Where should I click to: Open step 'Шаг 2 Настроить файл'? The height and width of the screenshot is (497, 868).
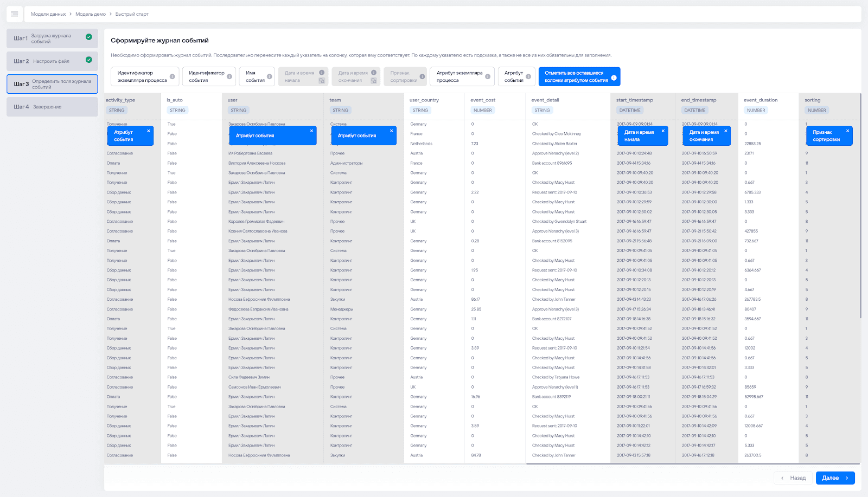[x=52, y=61]
